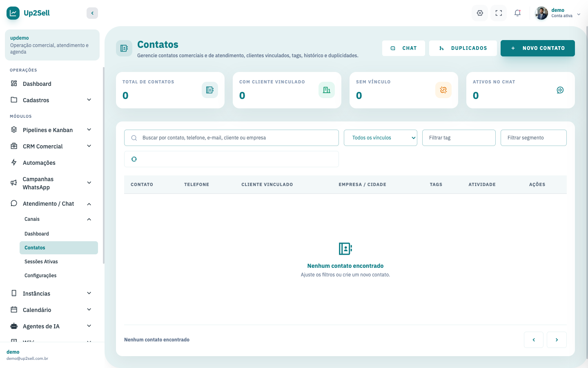Click the updemo workspace card
This screenshot has width=588, height=368.
(52, 45)
